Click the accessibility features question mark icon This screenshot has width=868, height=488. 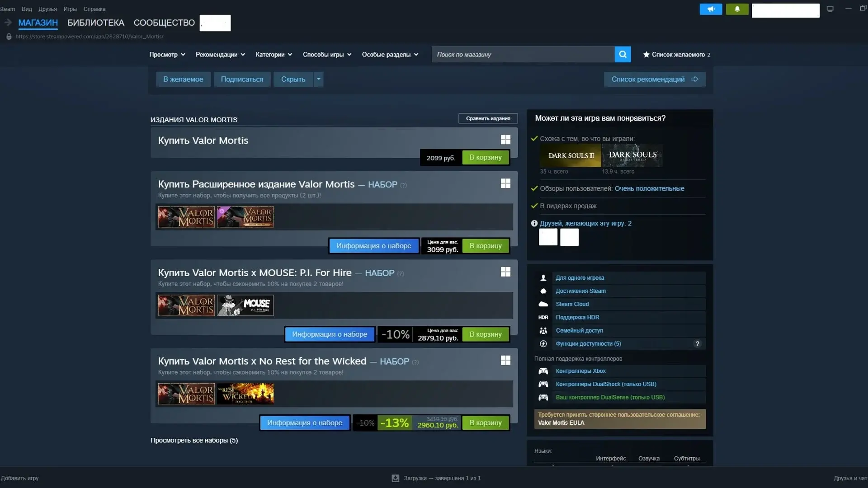click(x=698, y=343)
